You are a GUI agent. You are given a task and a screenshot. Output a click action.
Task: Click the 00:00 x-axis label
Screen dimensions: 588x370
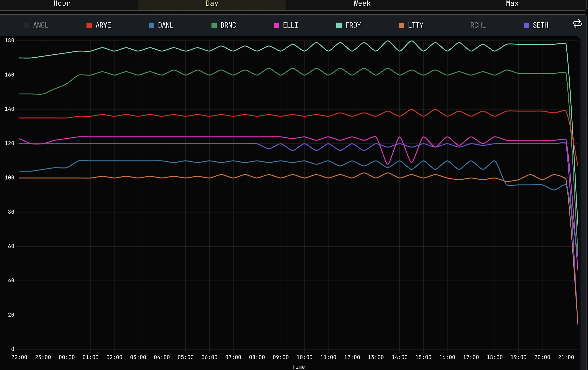67,357
